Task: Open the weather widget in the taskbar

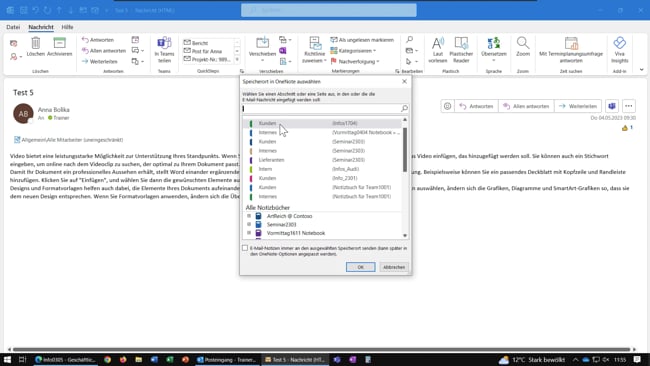Action: tap(532, 359)
